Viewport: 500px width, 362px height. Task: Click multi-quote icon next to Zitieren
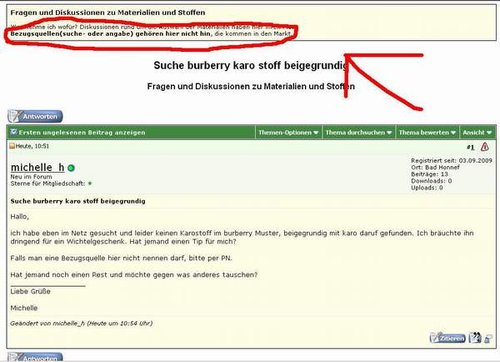[x=475, y=338]
